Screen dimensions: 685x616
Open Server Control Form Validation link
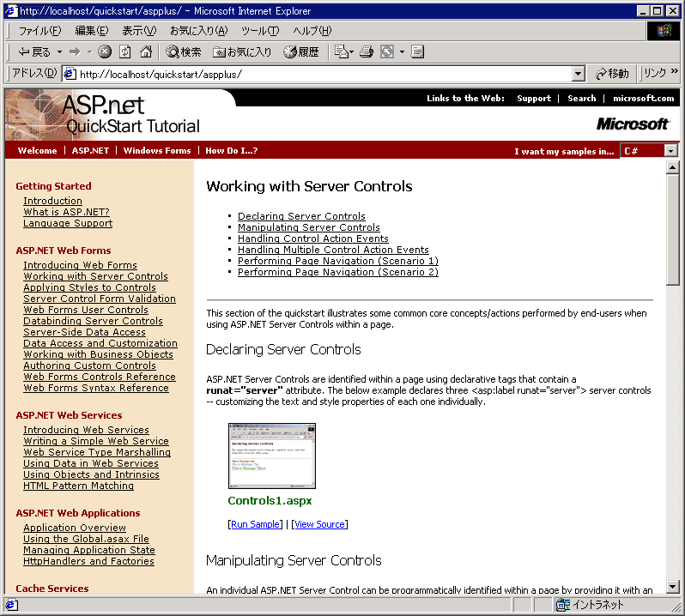click(x=100, y=299)
